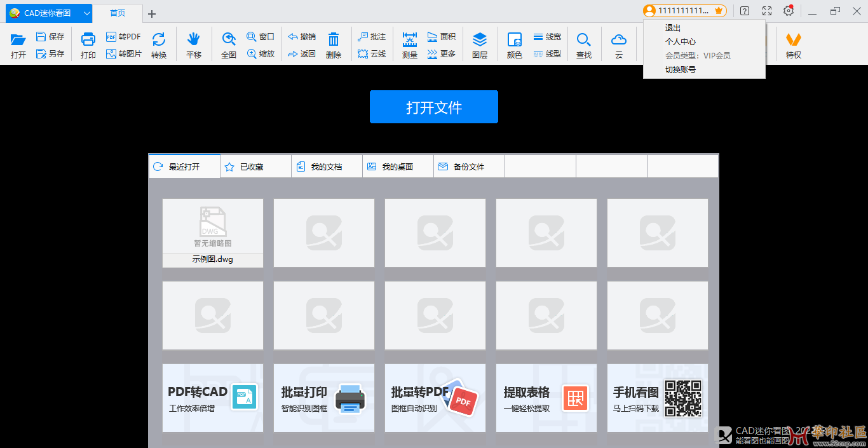Search the drawing using 查找
The height and width of the screenshot is (448, 868).
click(x=584, y=46)
